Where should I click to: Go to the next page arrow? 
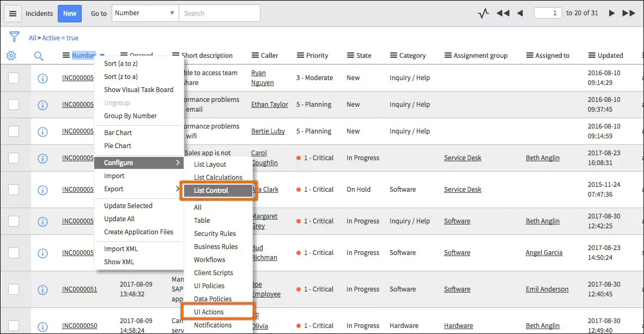[612, 14]
